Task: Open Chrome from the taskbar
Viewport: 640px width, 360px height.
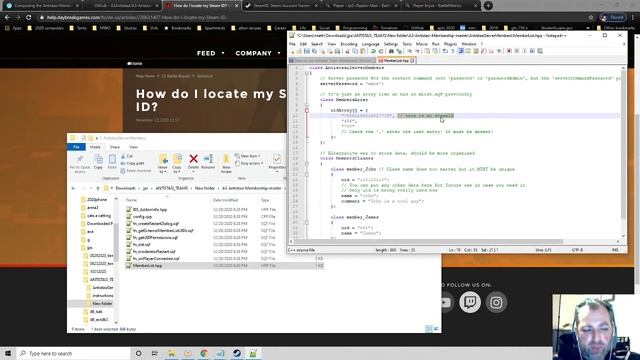Action: pos(204,353)
